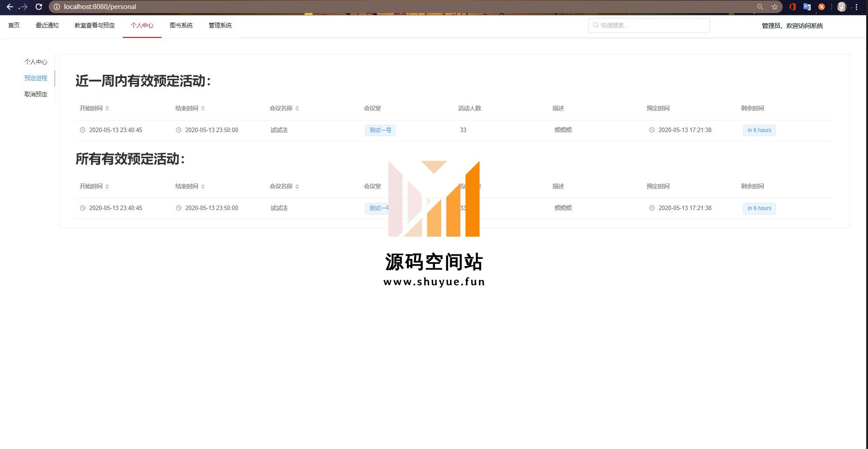This screenshot has height=449, width=868.
Task: Open the 首页 menu item
Action: coord(14,25)
